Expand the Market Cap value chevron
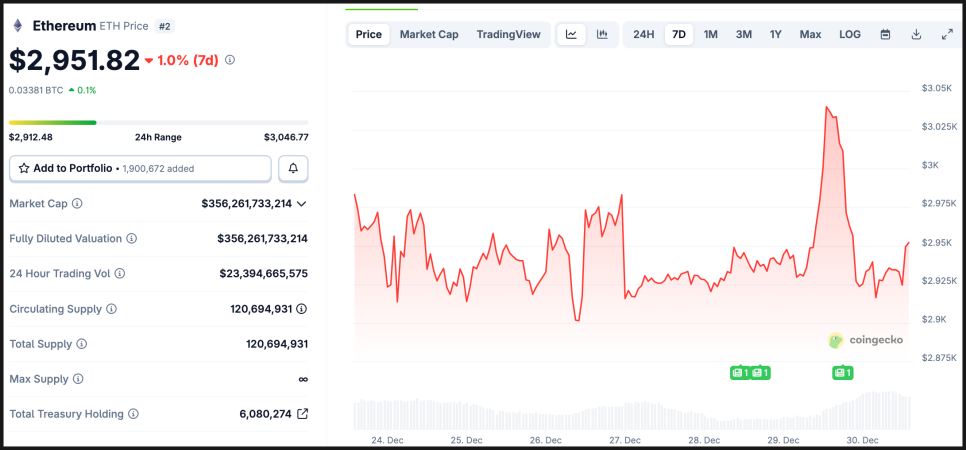The image size is (966, 450). 302,204
